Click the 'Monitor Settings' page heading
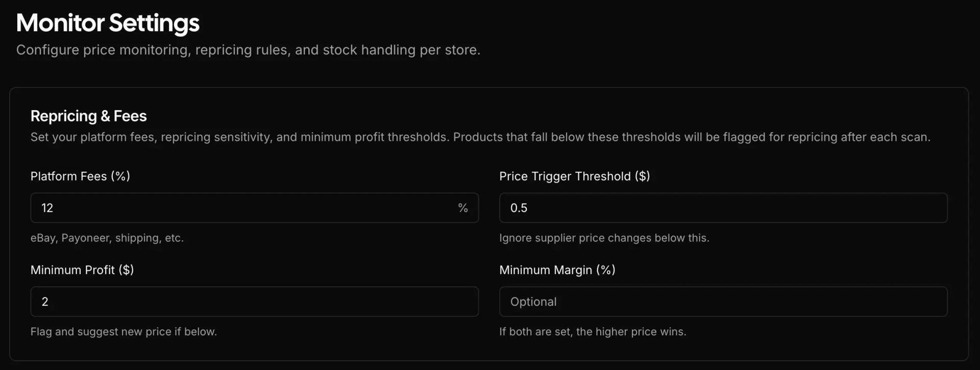 pyautogui.click(x=108, y=22)
